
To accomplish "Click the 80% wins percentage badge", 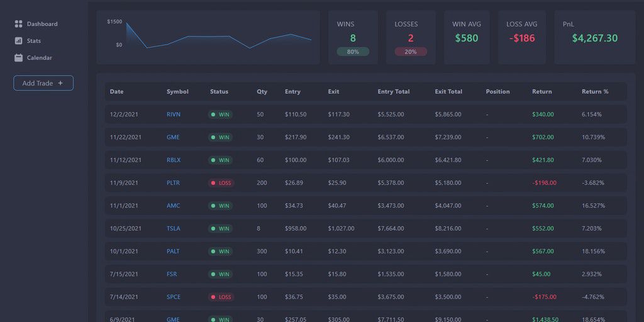I will (x=353, y=52).
